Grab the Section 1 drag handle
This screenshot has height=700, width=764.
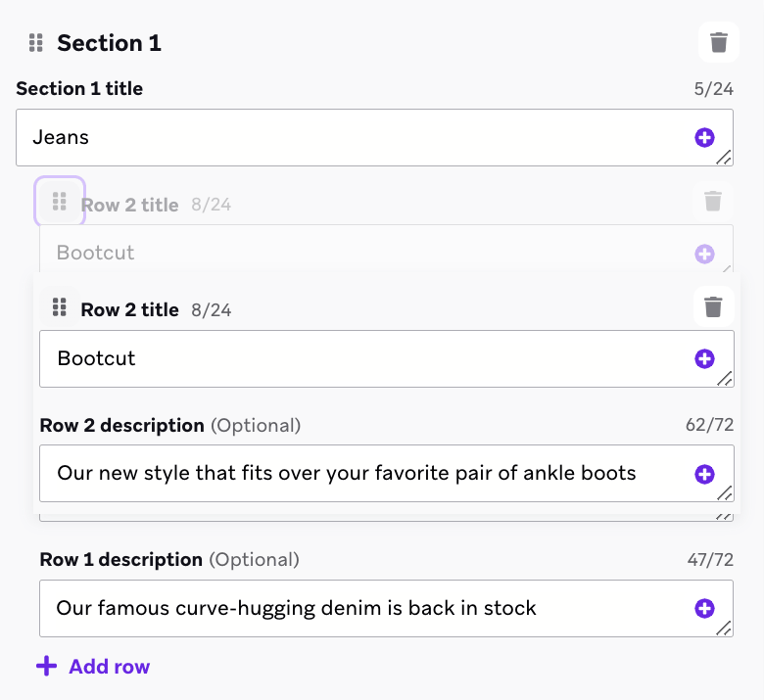click(36, 43)
